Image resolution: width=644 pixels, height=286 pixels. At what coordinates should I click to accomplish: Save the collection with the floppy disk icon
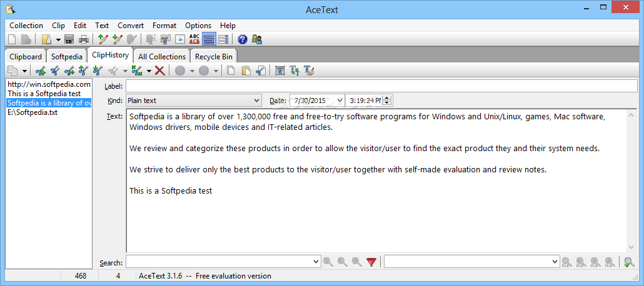(69, 39)
